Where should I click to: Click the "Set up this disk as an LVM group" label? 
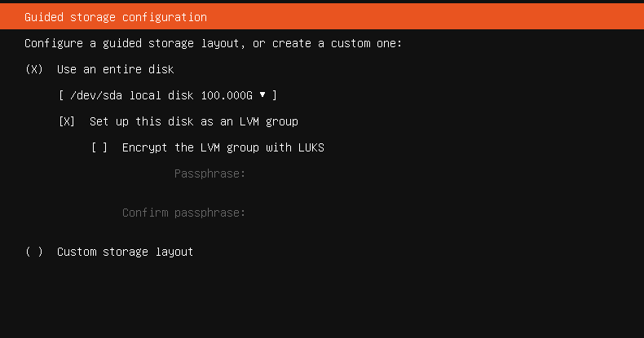194,121
